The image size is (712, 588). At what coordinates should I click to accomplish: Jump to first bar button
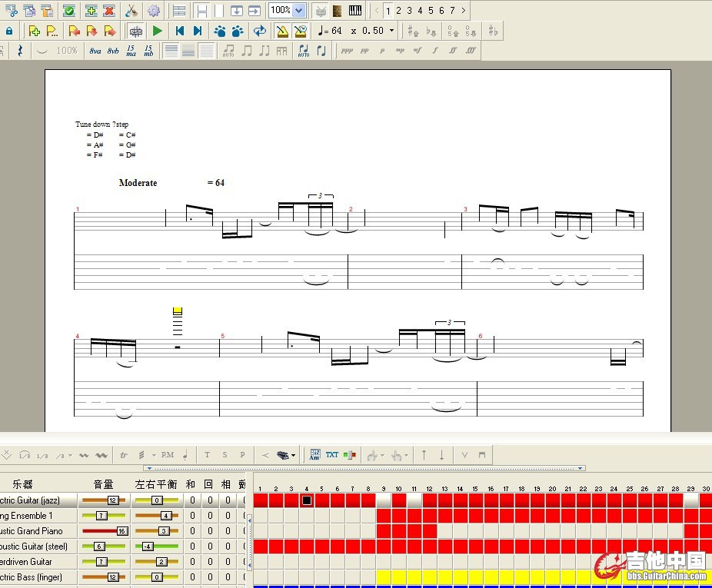[x=179, y=31]
